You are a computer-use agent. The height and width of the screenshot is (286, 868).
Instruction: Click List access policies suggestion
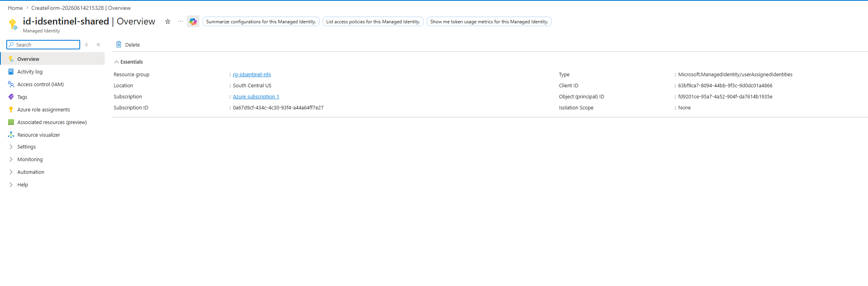coord(373,21)
